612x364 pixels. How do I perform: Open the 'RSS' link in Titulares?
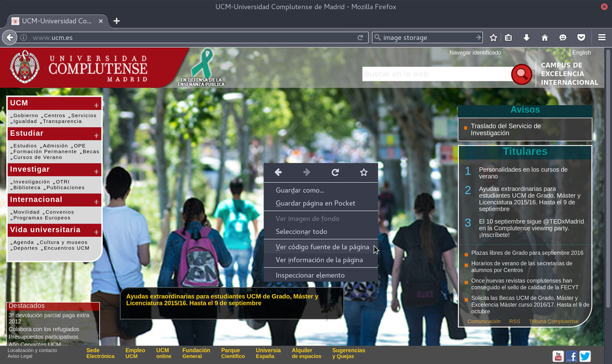tap(515, 322)
